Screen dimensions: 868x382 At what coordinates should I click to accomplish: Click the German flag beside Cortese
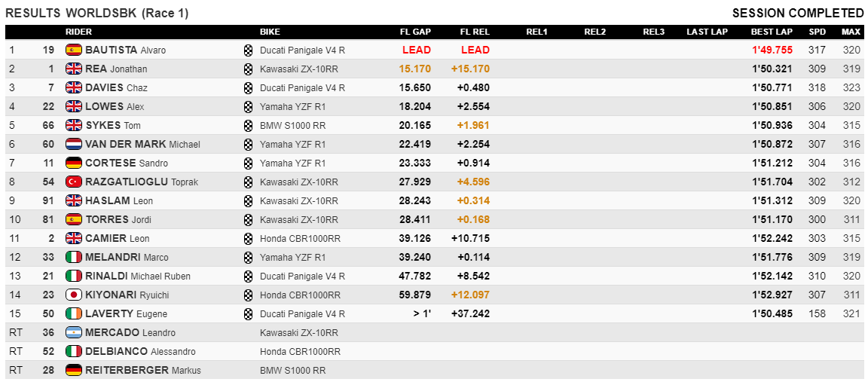click(74, 163)
